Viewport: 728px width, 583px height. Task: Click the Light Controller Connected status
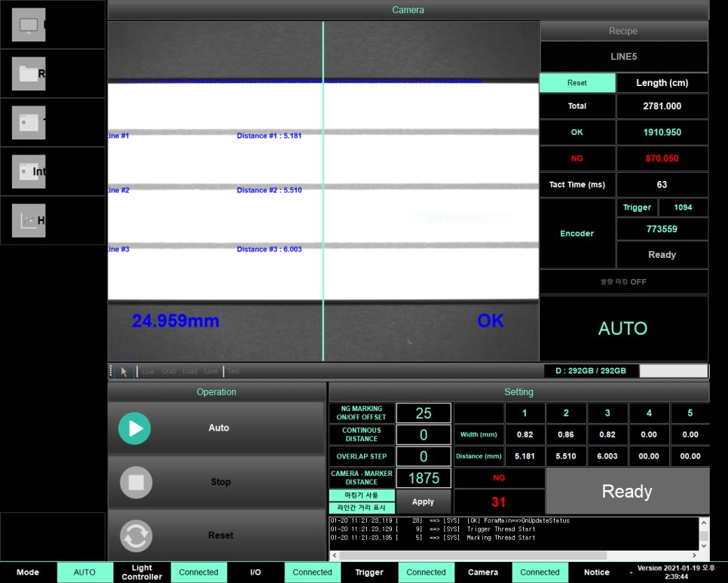(x=199, y=572)
